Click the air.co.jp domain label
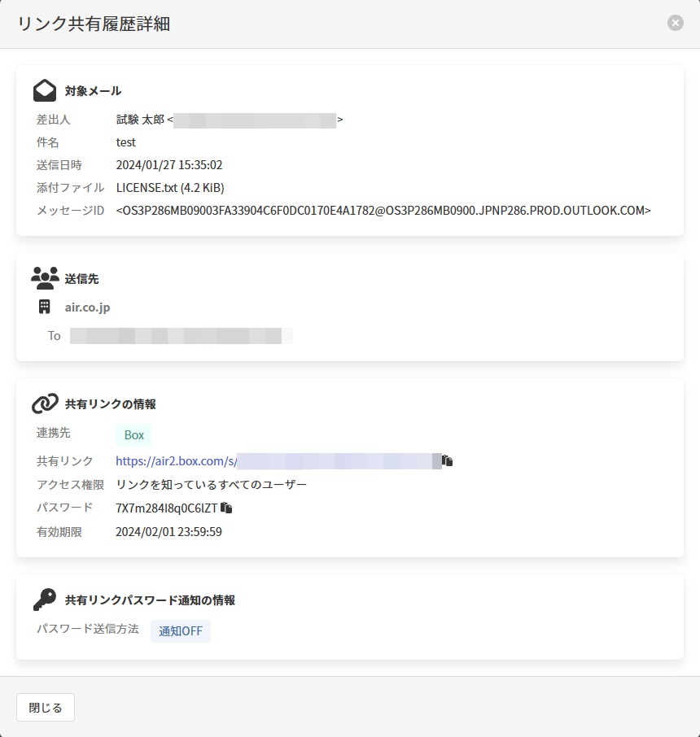 pyautogui.click(x=87, y=307)
